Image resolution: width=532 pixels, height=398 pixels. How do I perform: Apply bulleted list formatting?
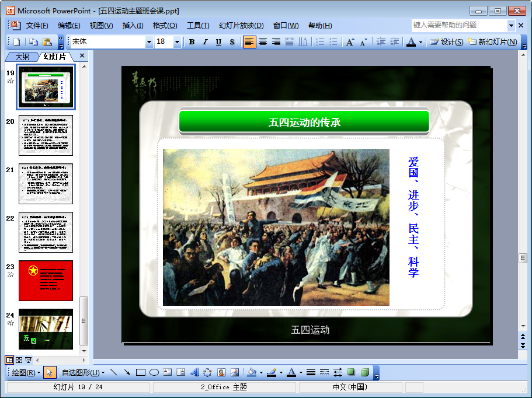point(333,41)
